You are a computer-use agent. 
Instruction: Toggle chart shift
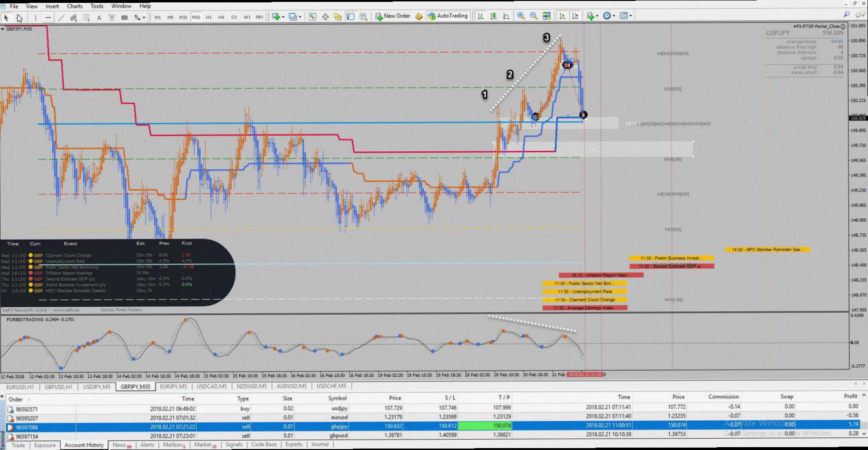pos(575,16)
